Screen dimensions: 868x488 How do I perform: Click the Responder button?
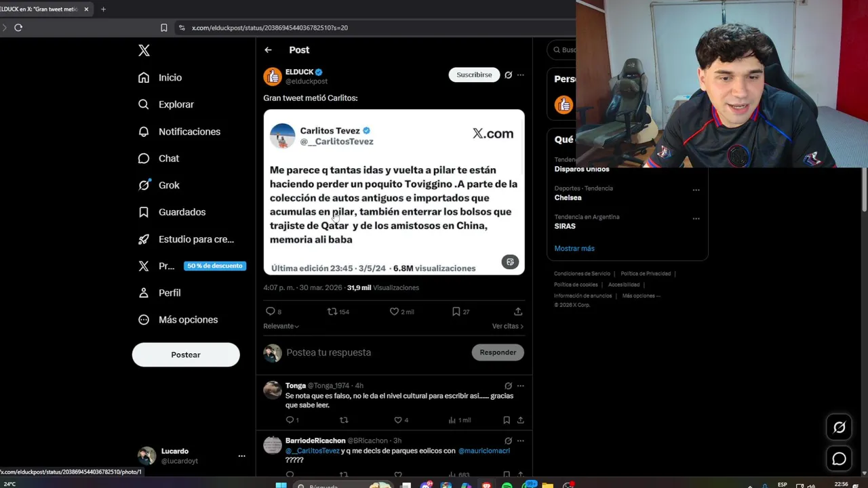pos(498,352)
